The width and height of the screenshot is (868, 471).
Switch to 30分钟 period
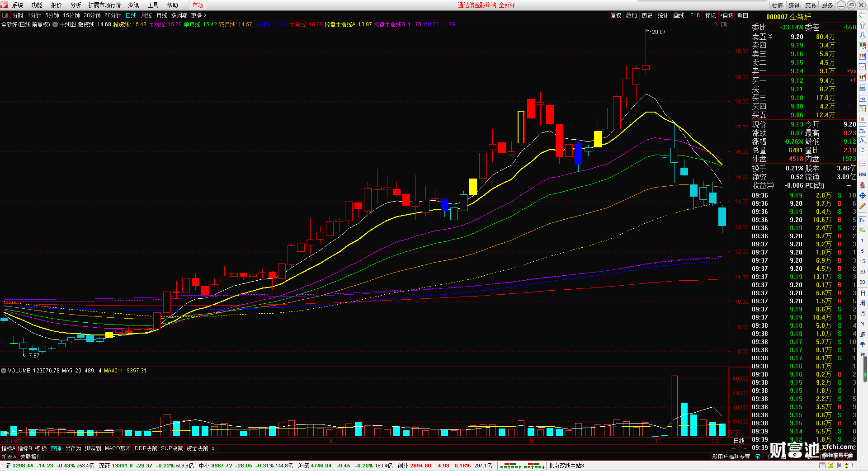coord(92,15)
